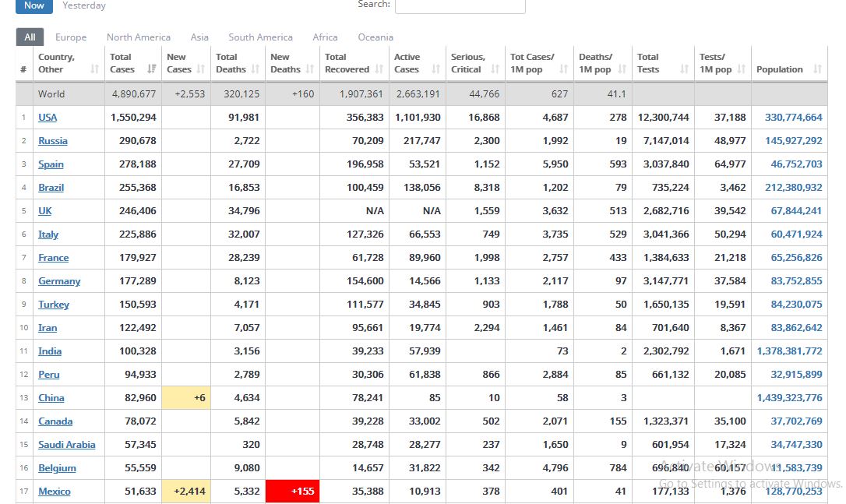Switch to the Yesterday data view

pos(84,5)
